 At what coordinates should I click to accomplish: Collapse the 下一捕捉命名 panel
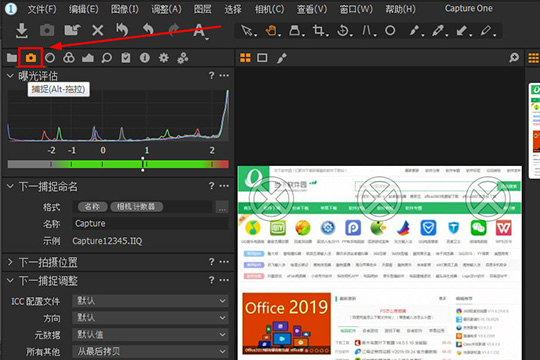10,186
